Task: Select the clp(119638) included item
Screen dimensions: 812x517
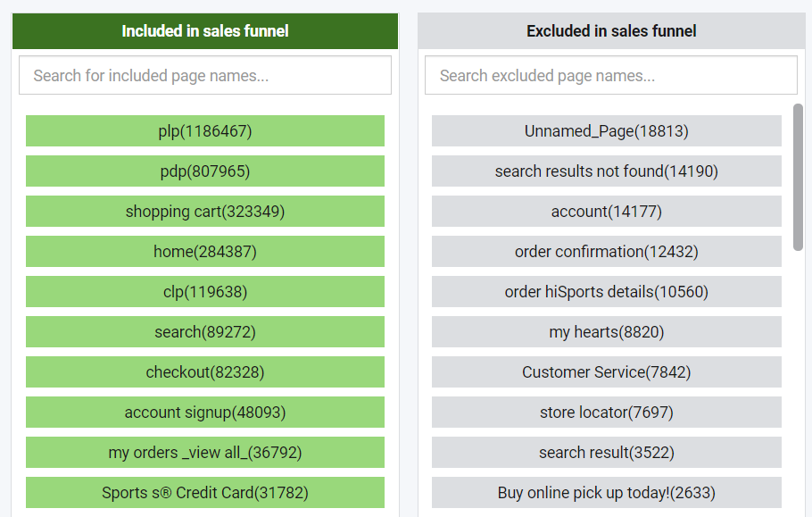Action: [x=205, y=292]
